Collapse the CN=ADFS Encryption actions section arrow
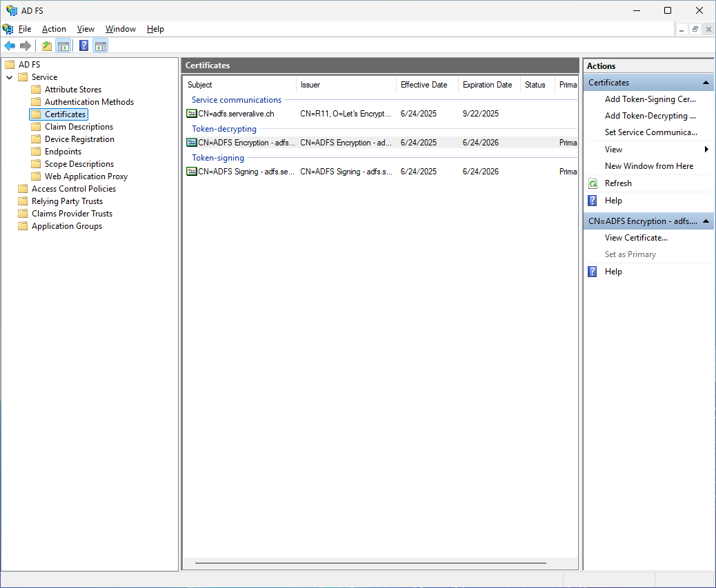 tap(706, 221)
